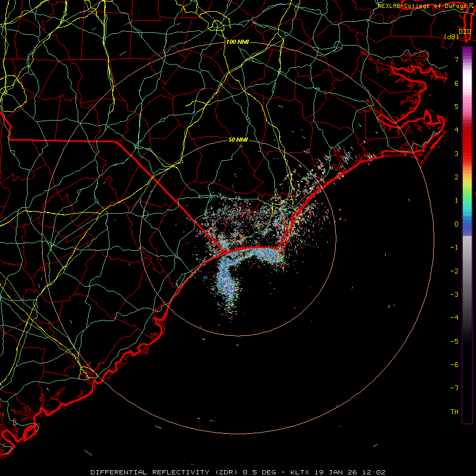Click the "-5" value on the color scale
Image resolution: width=476 pixels, height=476 pixels.
pyautogui.click(x=454, y=342)
